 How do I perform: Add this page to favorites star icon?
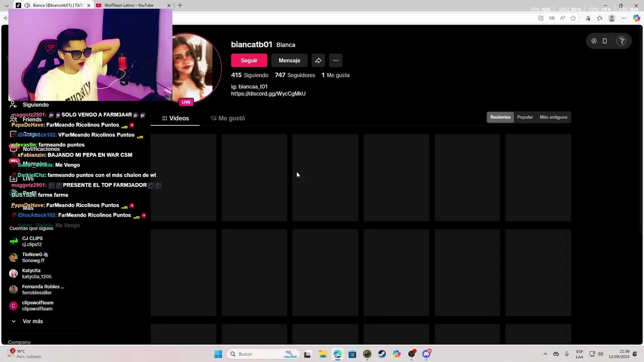[x=573, y=18]
